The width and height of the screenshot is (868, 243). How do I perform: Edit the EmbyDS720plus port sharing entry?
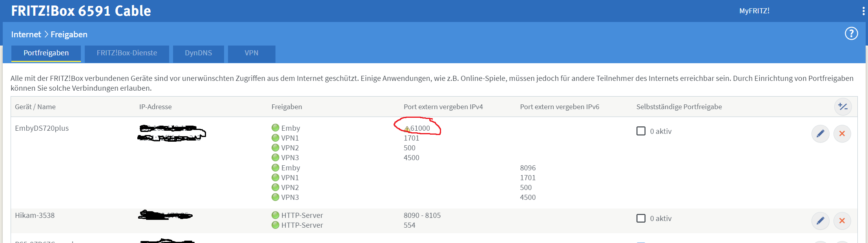820,134
